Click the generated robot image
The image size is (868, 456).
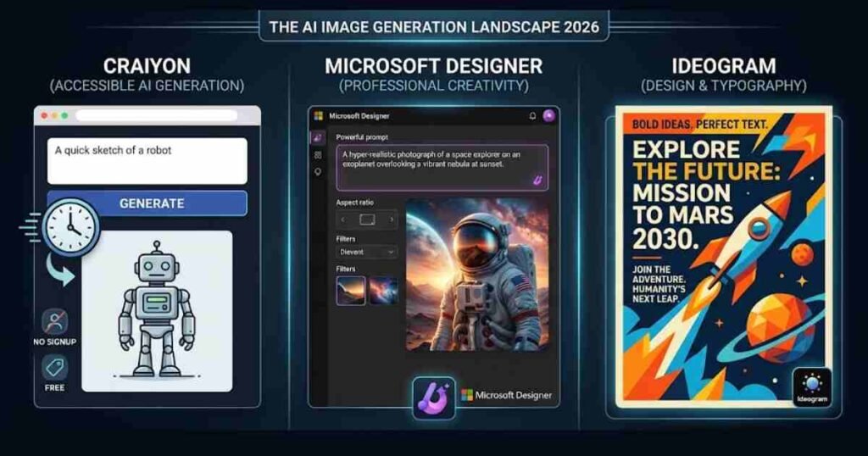point(157,311)
